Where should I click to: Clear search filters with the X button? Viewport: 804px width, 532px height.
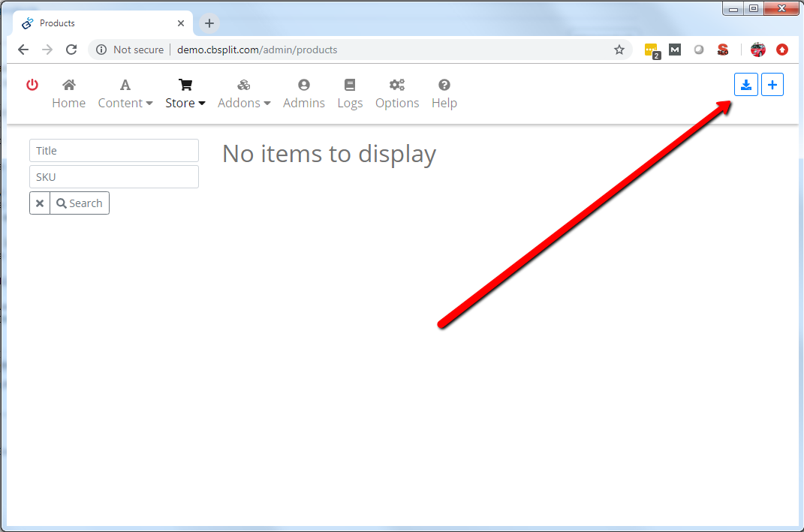click(x=40, y=203)
